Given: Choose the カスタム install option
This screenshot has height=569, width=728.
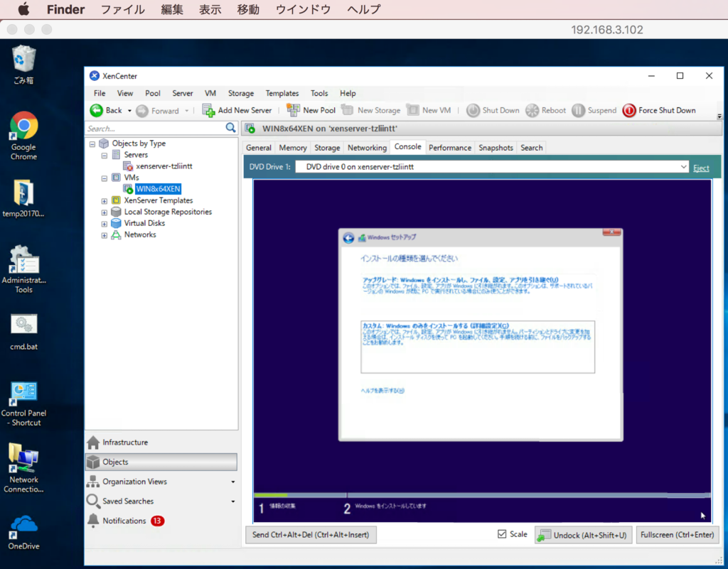Looking at the screenshot, I should (x=478, y=347).
